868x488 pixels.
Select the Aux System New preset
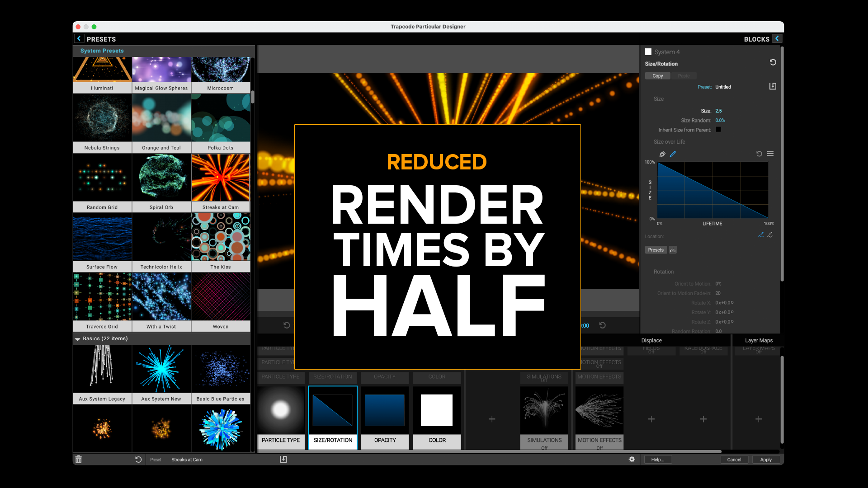point(161,375)
